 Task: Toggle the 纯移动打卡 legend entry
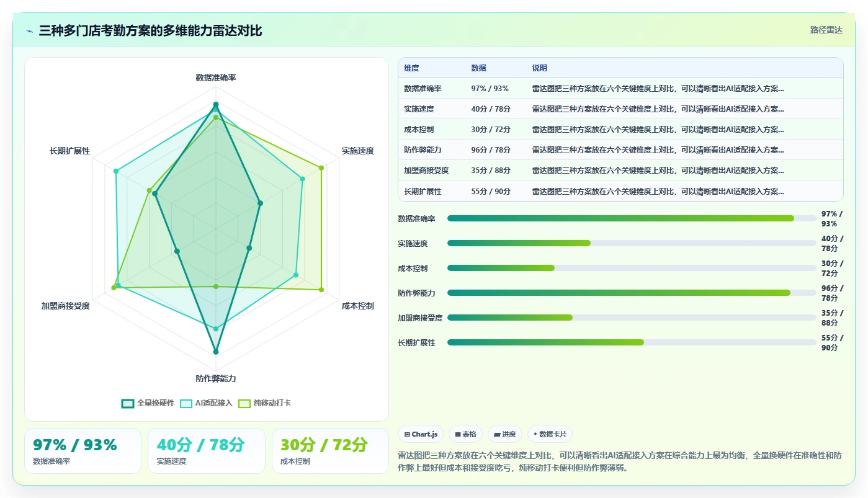click(x=264, y=403)
